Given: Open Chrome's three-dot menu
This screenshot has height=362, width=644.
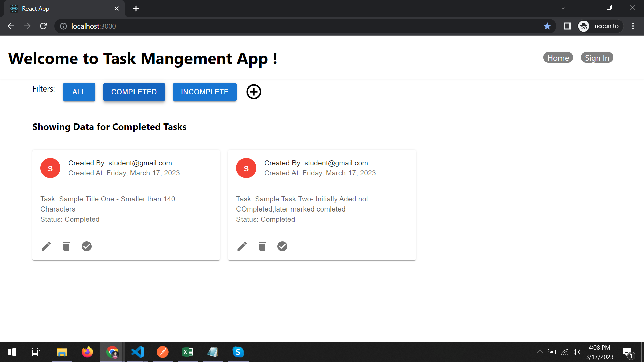Looking at the screenshot, I should click(x=633, y=26).
